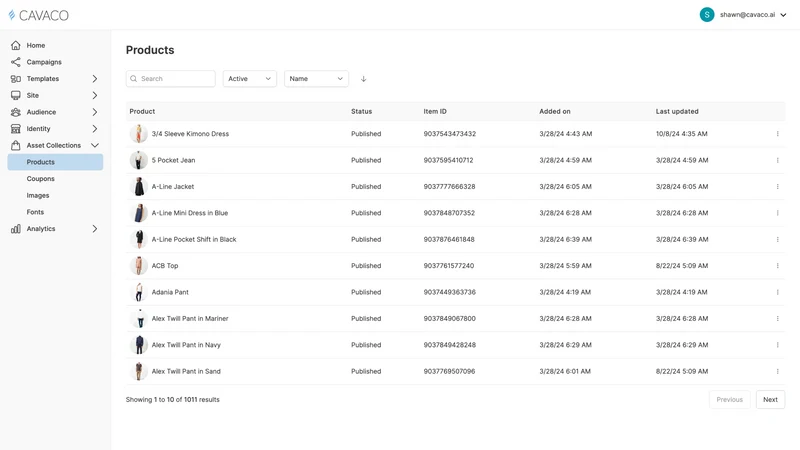This screenshot has width=800, height=450.
Task: Open 5 Pocket Jean product
Action: (173, 160)
